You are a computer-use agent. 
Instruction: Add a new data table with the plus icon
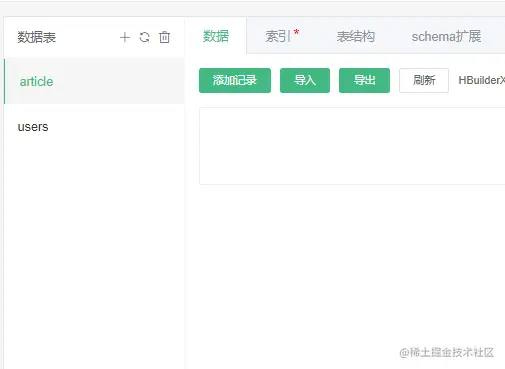pyautogui.click(x=125, y=37)
